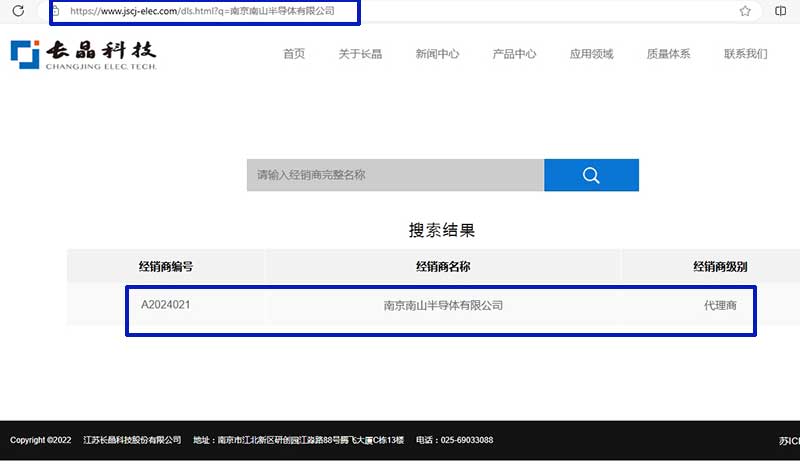
Task: Go to the 首页 menu item
Action: pyautogui.click(x=294, y=54)
